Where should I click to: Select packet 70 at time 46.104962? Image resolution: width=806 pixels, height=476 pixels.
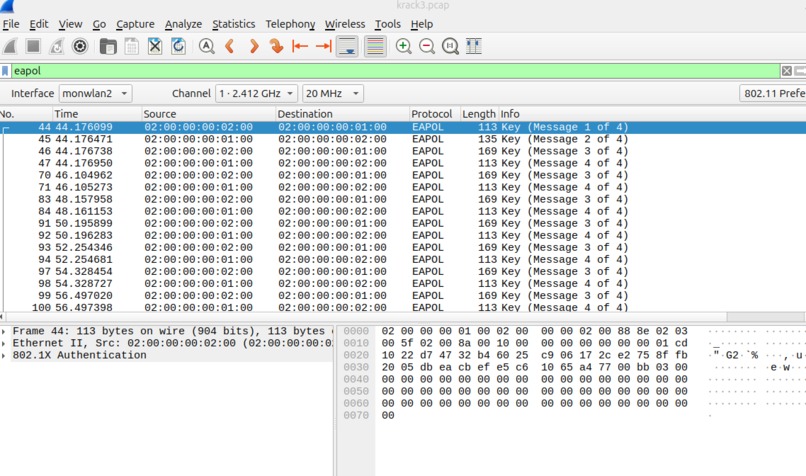[x=403, y=175]
